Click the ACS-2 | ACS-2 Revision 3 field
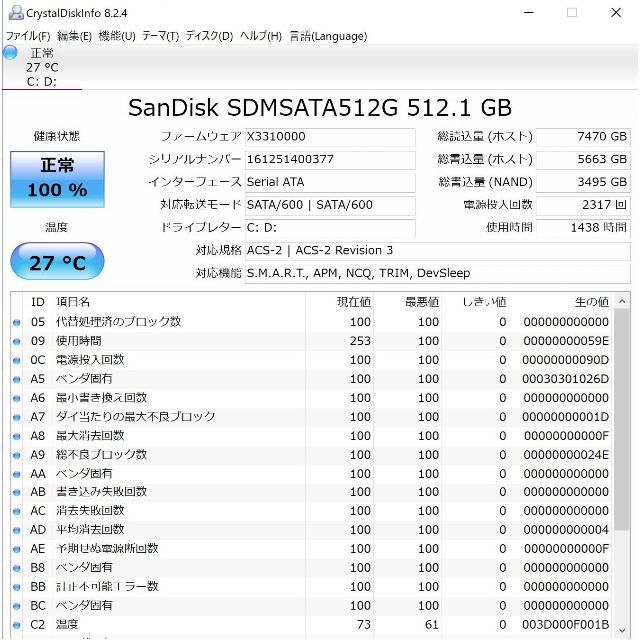This screenshot has height=640, width=640. [x=438, y=251]
